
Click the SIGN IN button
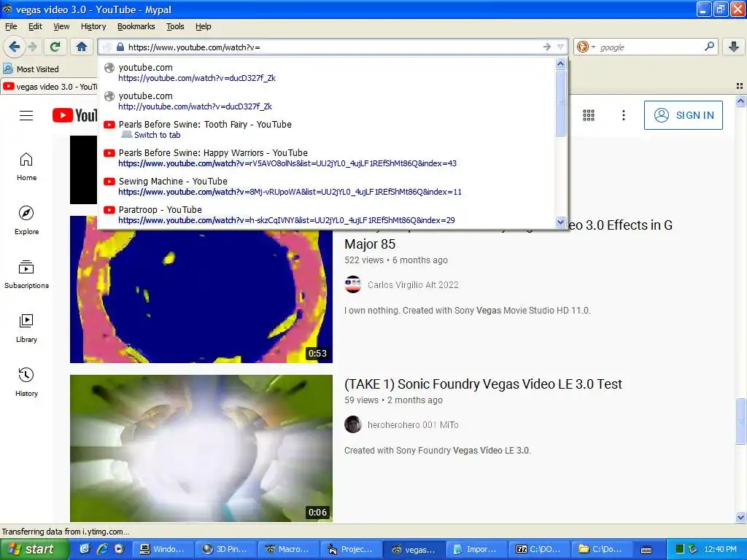pyautogui.click(x=683, y=115)
